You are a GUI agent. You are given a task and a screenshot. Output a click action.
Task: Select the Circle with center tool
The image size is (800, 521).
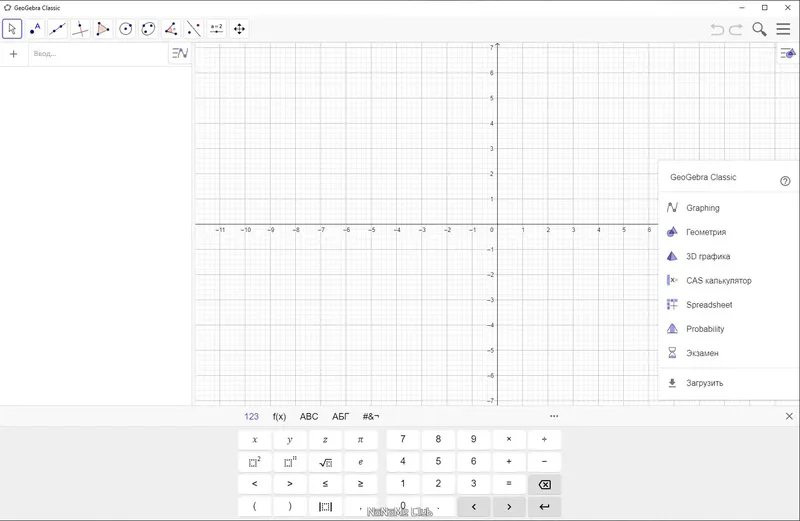point(126,29)
